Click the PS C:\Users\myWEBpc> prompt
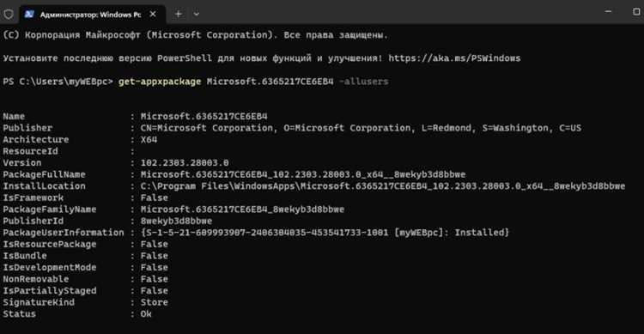 pyautogui.click(x=58, y=82)
